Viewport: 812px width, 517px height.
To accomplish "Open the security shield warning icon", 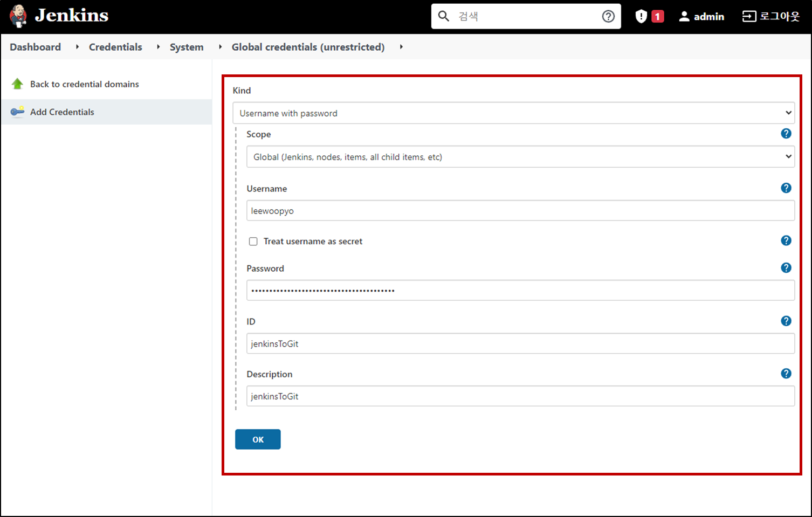I will tap(641, 16).
